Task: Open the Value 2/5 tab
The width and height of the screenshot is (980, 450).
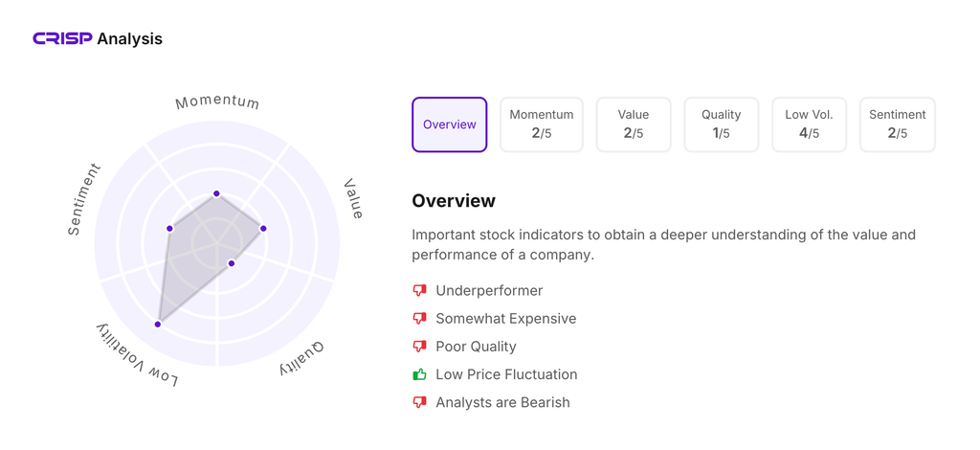Action: pyautogui.click(x=633, y=124)
